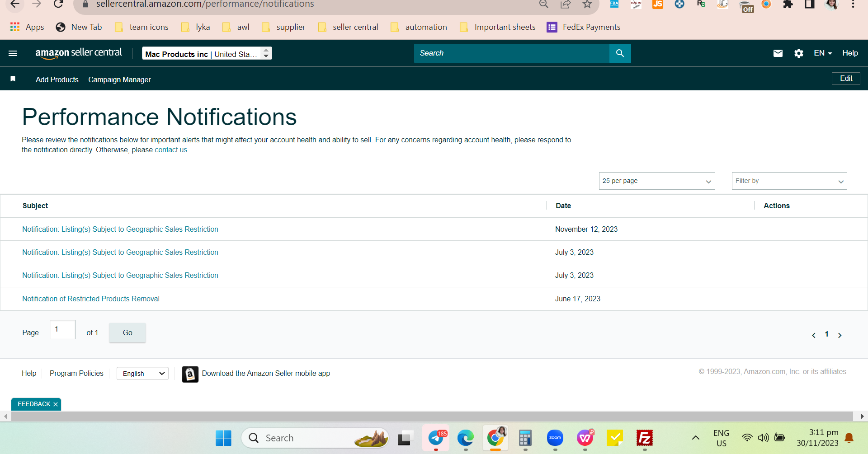This screenshot has height=454, width=868.
Task: Open the EN language dropdown
Action: (x=823, y=53)
